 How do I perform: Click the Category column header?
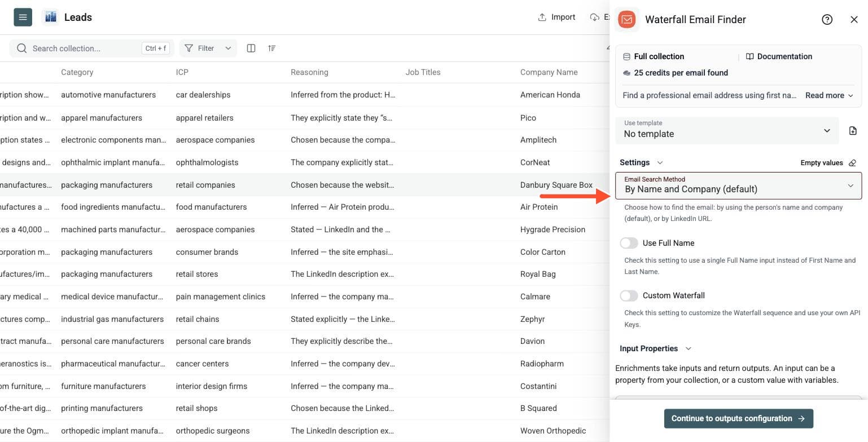coord(77,72)
